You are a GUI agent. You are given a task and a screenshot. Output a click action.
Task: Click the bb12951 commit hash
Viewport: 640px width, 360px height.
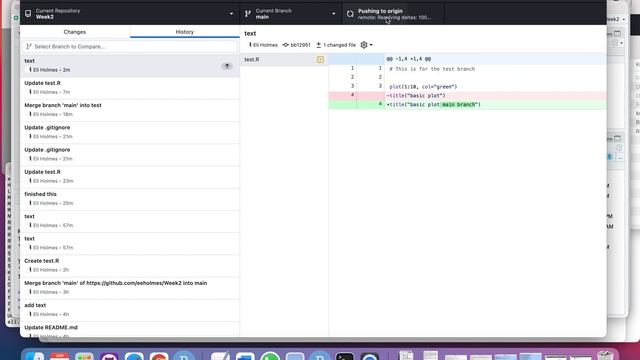coord(300,45)
